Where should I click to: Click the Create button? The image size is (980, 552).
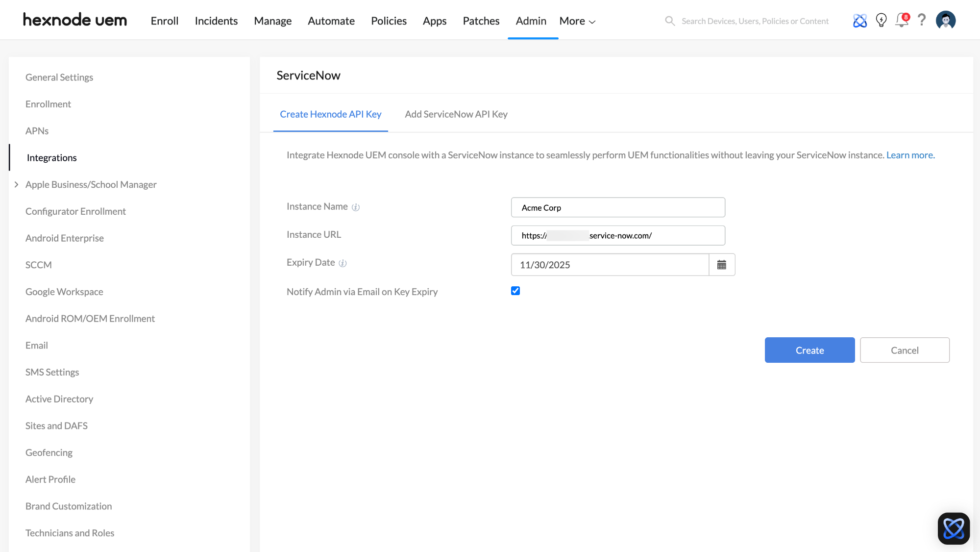[x=809, y=350]
